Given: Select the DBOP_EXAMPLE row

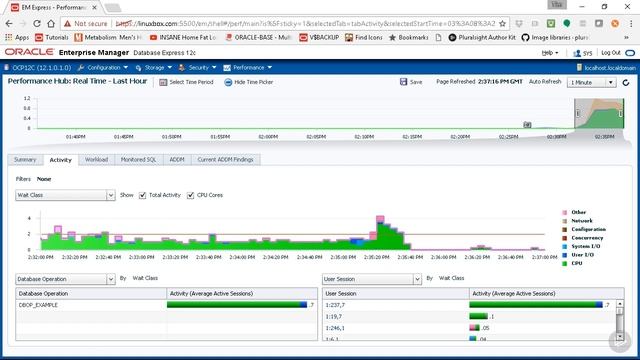Looking at the screenshot, I should point(166,305).
